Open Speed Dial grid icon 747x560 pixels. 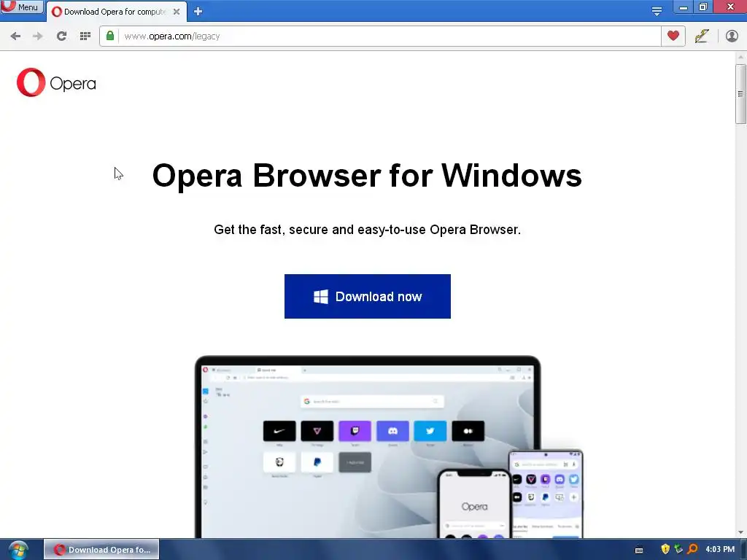[x=85, y=36]
